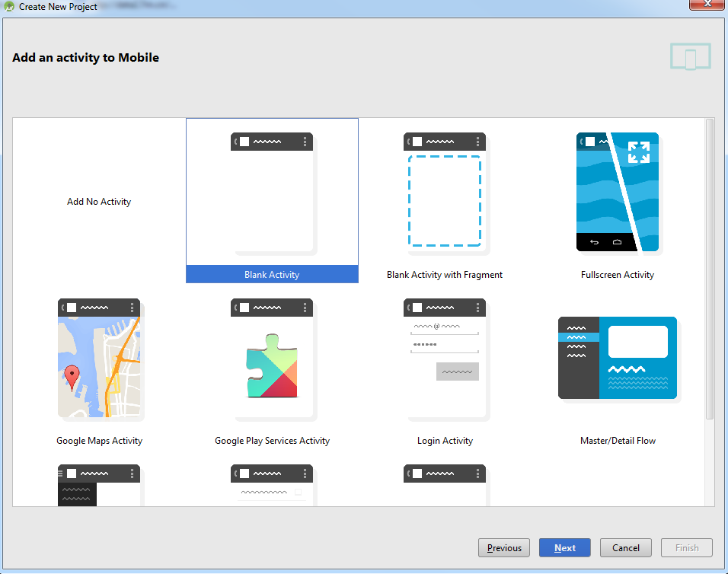This screenshot has height=574, width=728.
Task: Click the disabled Finish button
Action: coord(686,547)
